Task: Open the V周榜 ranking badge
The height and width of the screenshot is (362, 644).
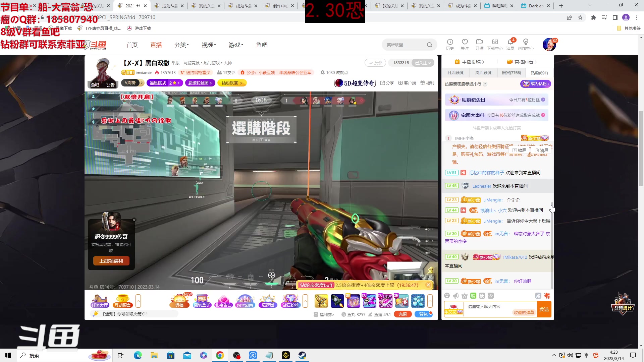Action: coord(132,83)
